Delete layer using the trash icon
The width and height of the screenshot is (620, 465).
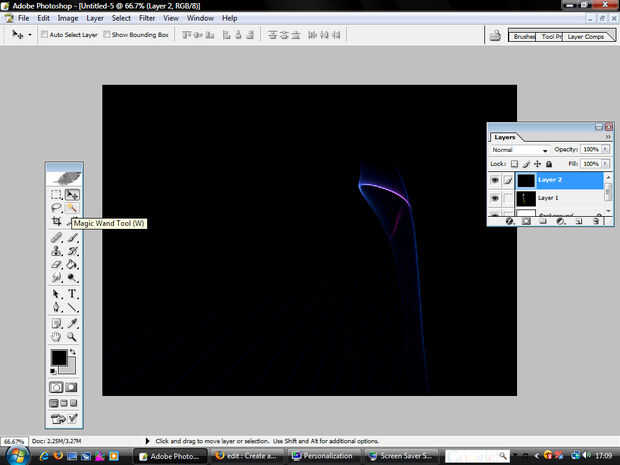click(596, 221)
